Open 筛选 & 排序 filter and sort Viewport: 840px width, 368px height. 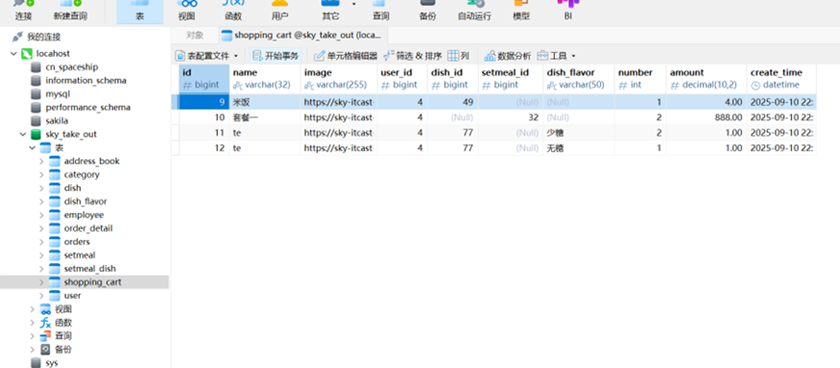[x=412, y=56]
